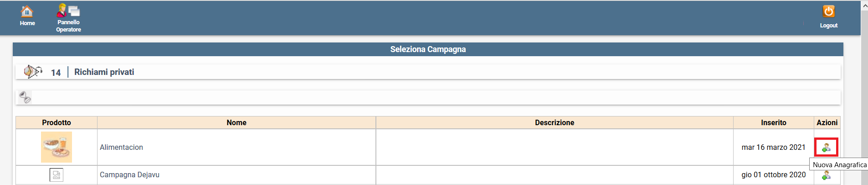Viewport: 868px width, 185px height.
Task: Click the orange Logout power icon
Action: pos(828,11)
